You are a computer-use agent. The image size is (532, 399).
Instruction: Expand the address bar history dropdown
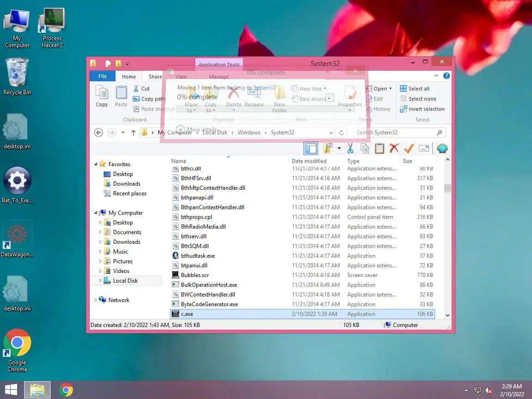331,133
